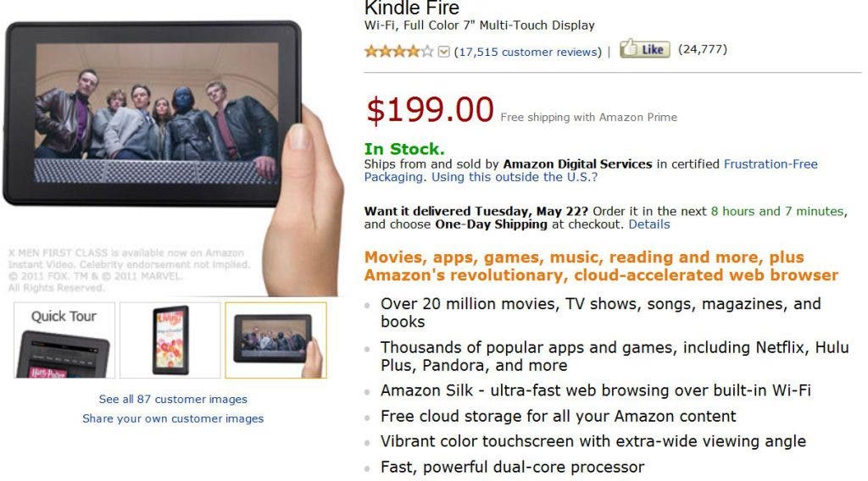Click the Kindle Fire product title

pyautogui.click(x=412, y=8)
